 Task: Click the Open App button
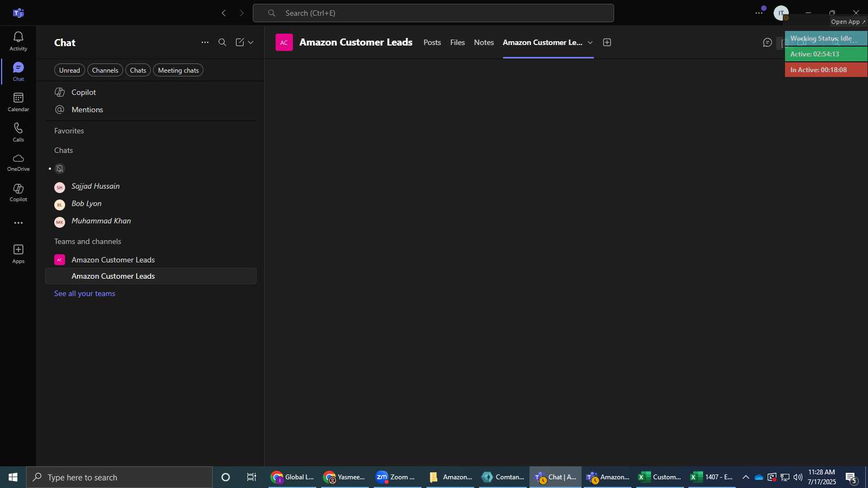[848, 22]
